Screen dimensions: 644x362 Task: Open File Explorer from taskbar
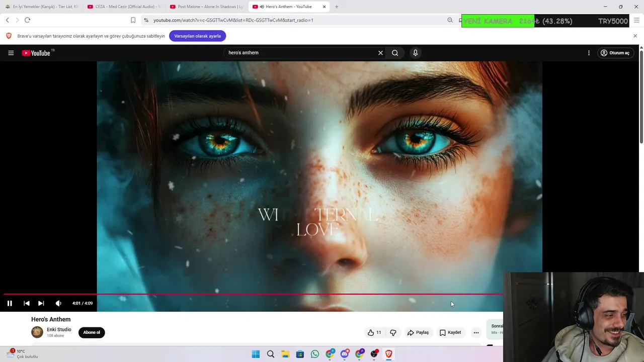285,354
